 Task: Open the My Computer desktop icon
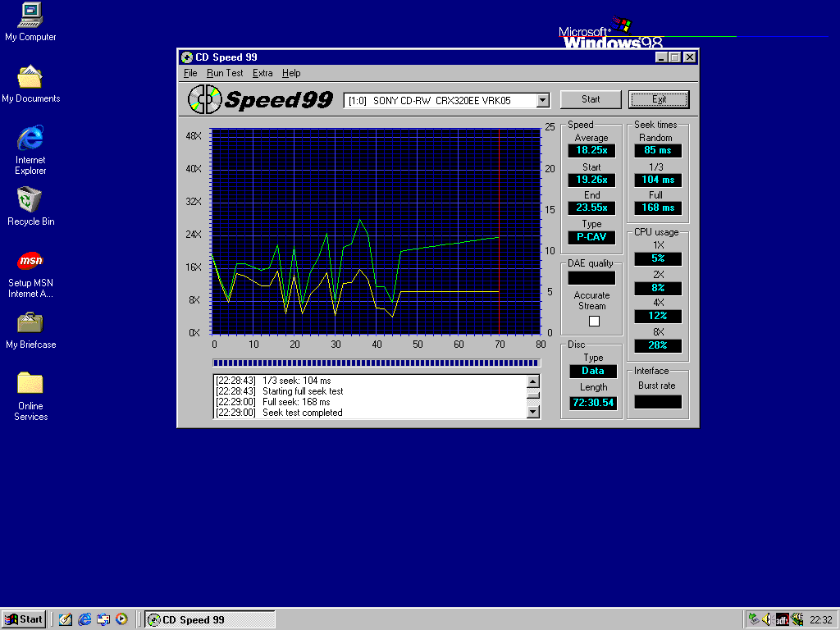point(30,16)
